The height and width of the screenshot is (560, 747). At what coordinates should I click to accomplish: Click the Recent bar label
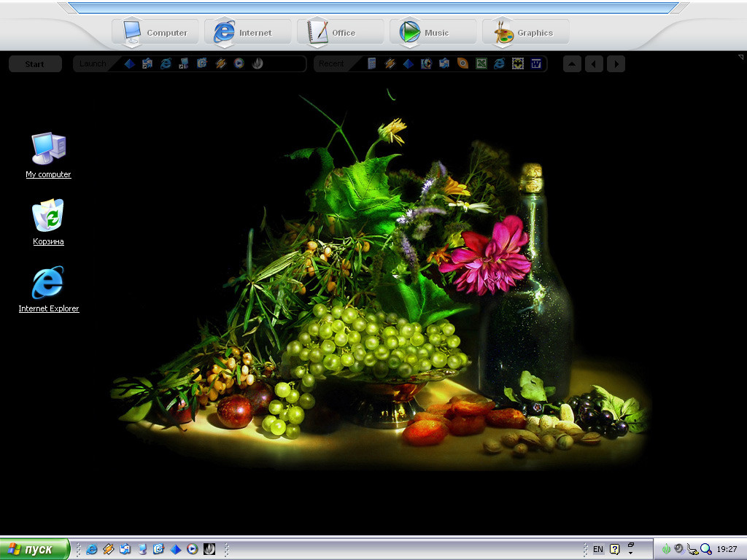click(x=331, y=63)
